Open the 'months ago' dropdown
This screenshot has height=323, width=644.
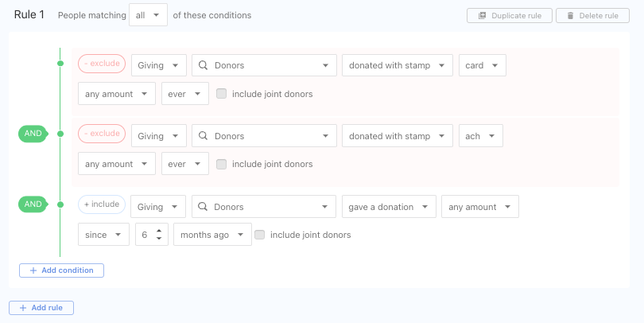pos(212,234)
